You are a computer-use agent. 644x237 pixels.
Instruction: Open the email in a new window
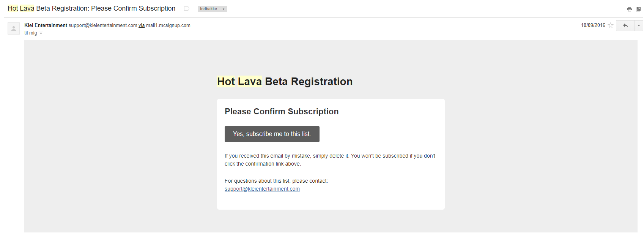click(x=638, y=9)
